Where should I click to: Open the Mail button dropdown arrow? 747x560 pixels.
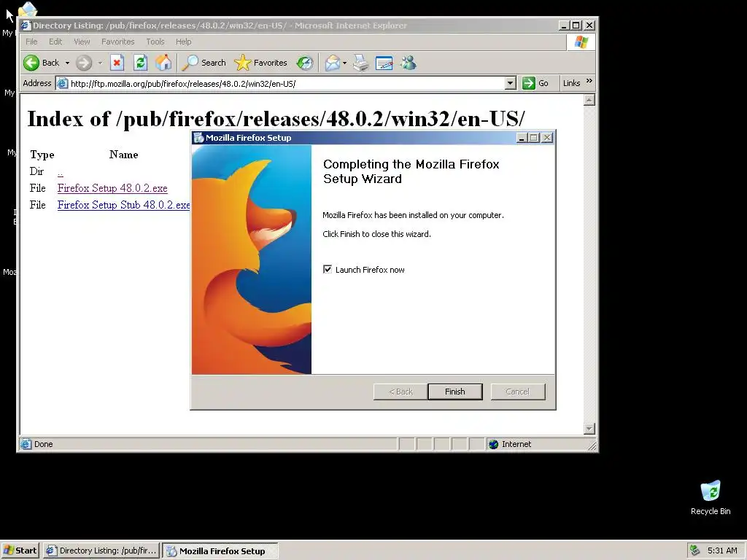click(344, 63)
